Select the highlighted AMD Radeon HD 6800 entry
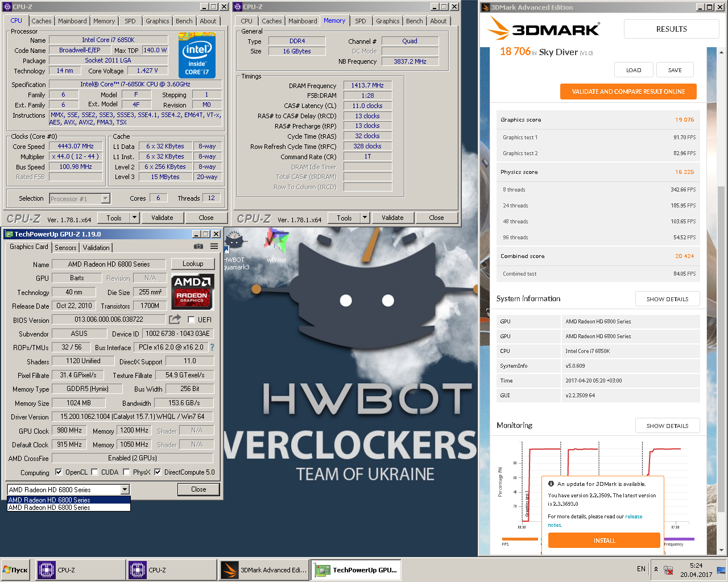 (x=69, y=500)
